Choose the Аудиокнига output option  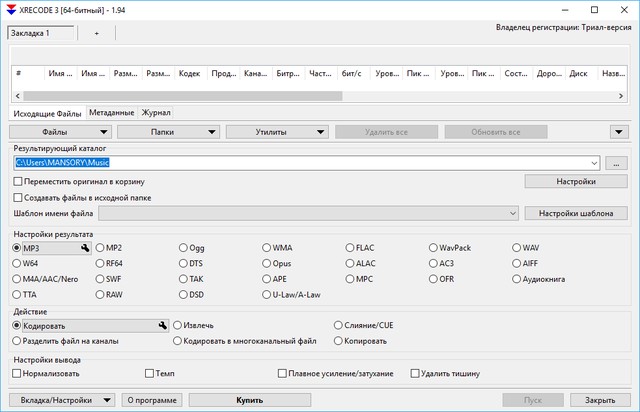click(x=516, y=279)
